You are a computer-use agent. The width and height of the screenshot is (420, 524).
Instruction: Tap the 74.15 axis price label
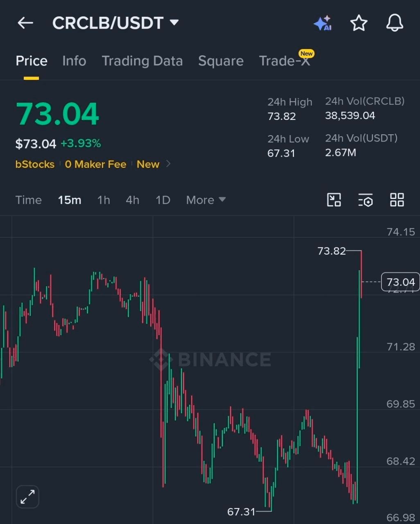pyautogui.click(x=401, y=232)
